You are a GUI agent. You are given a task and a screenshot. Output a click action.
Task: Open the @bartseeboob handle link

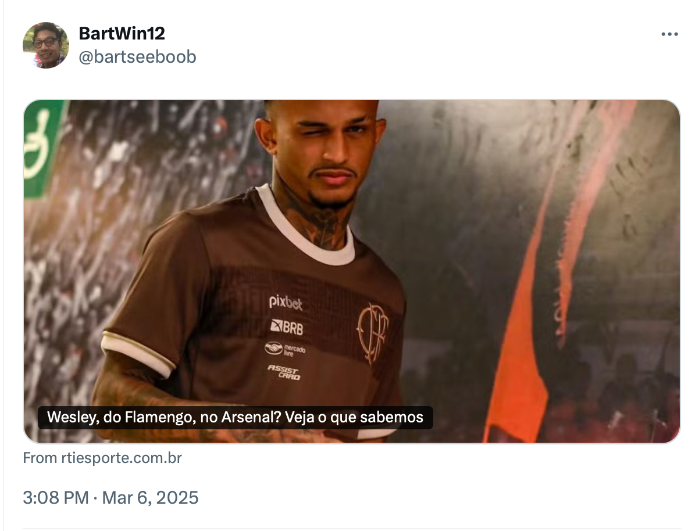[137, 57]
